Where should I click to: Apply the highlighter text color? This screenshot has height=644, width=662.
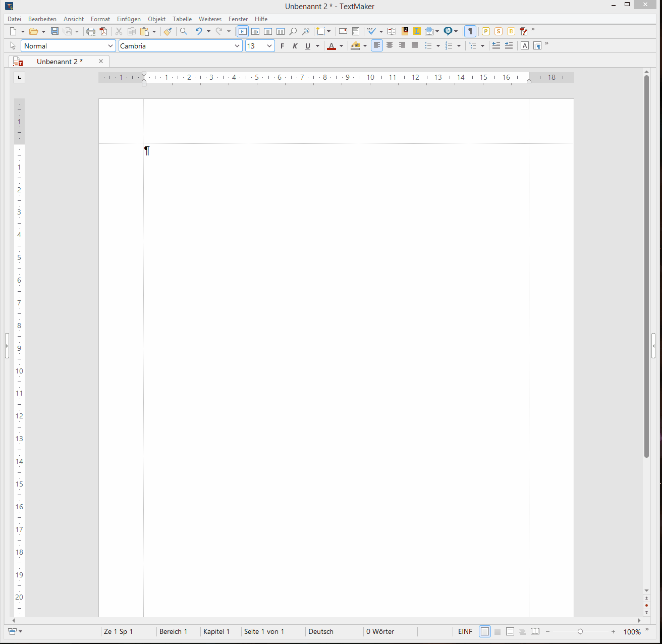(x=355, y=46)
